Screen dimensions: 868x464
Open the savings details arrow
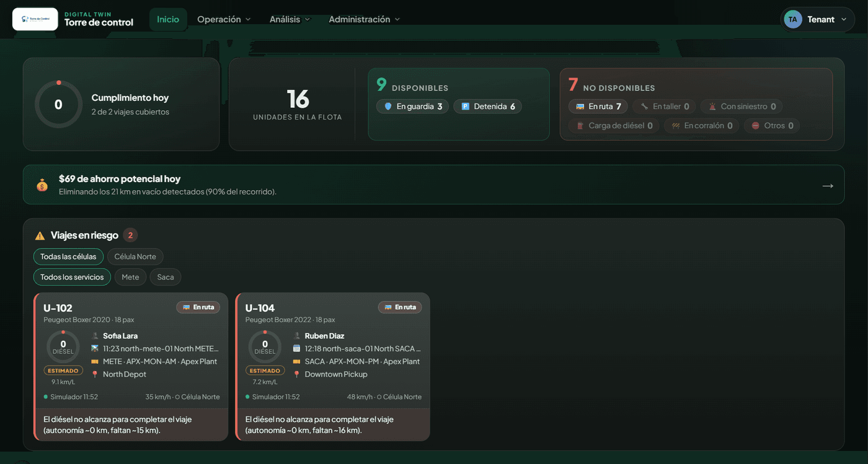(828, 185)
